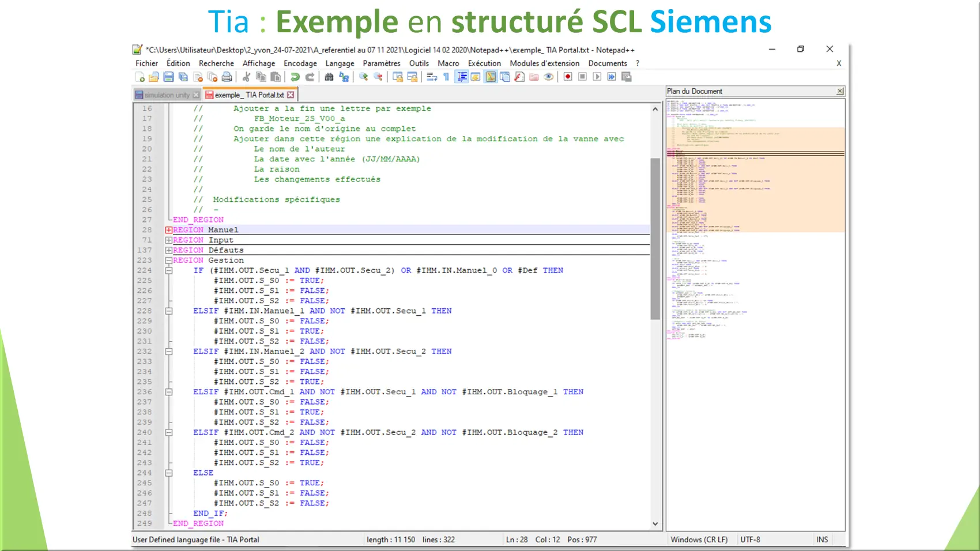980x551 pixels.
Task: Click the editor scrollbar up arrow
Action: [x=655, y=109]
